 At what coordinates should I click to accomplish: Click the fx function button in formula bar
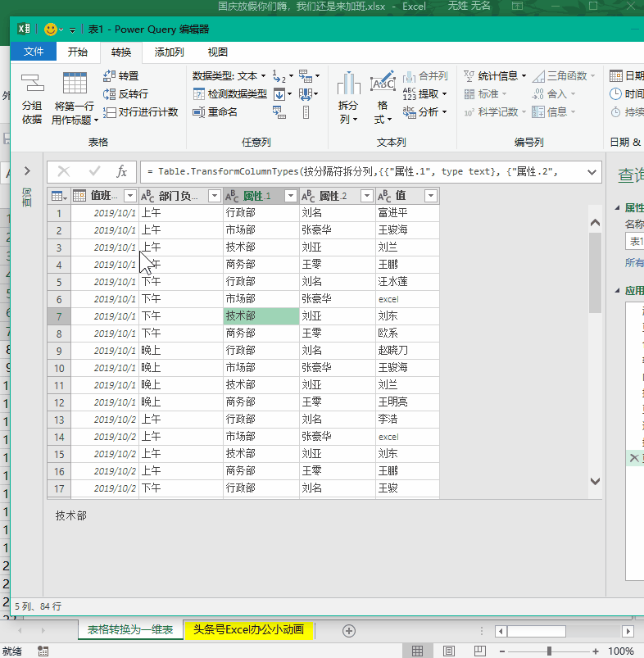click(121, 171)
